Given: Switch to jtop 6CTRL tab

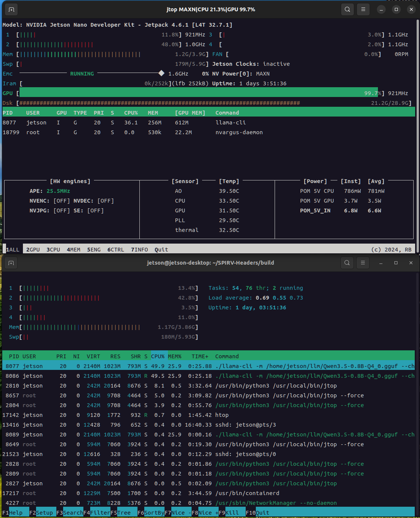Looking at the screenshot, I should click(116, 250).
